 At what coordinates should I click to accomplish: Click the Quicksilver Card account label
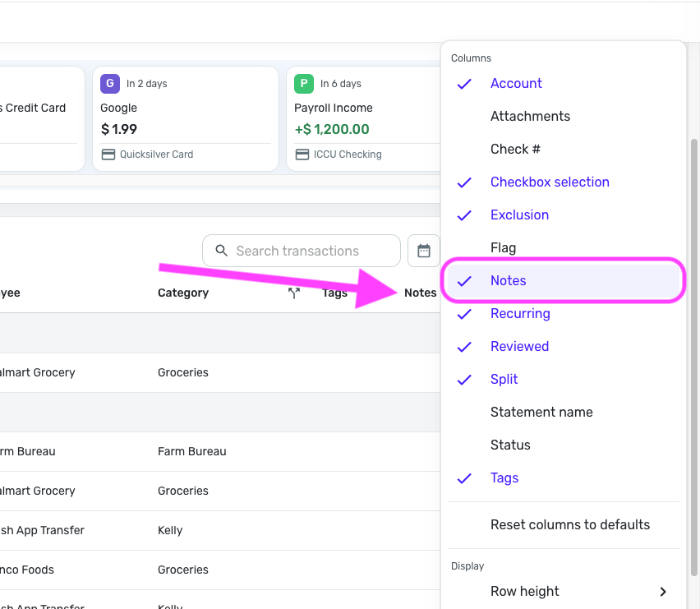(x=156, y=155)
